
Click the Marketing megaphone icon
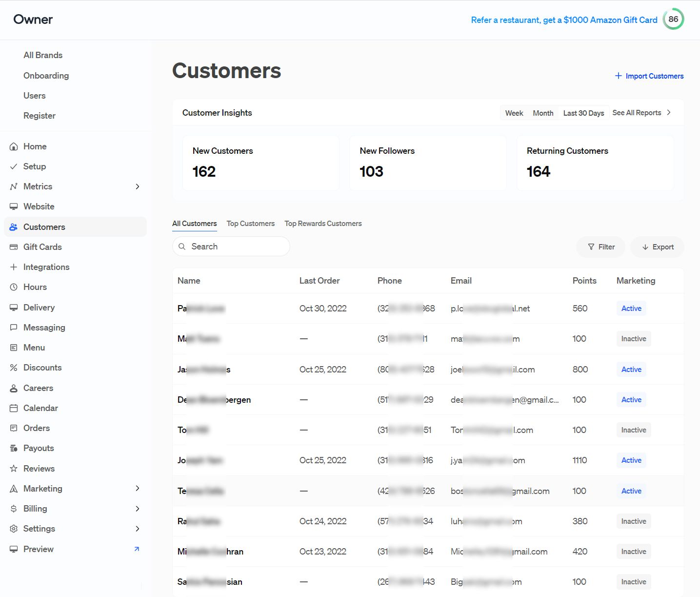tap(14, 489)
